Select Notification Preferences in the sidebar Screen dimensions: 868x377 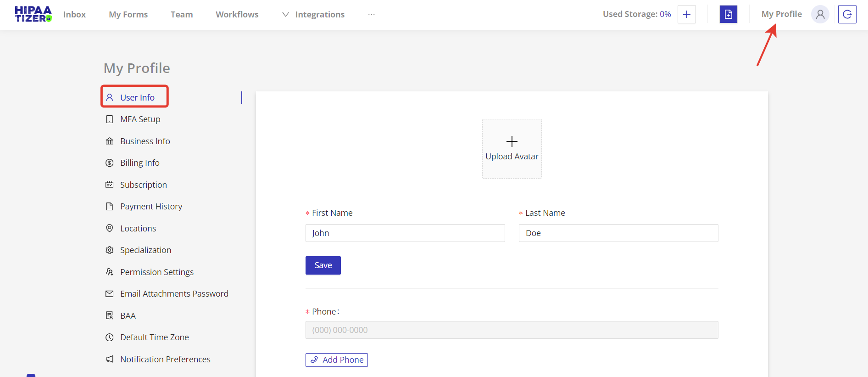point(165,359)
